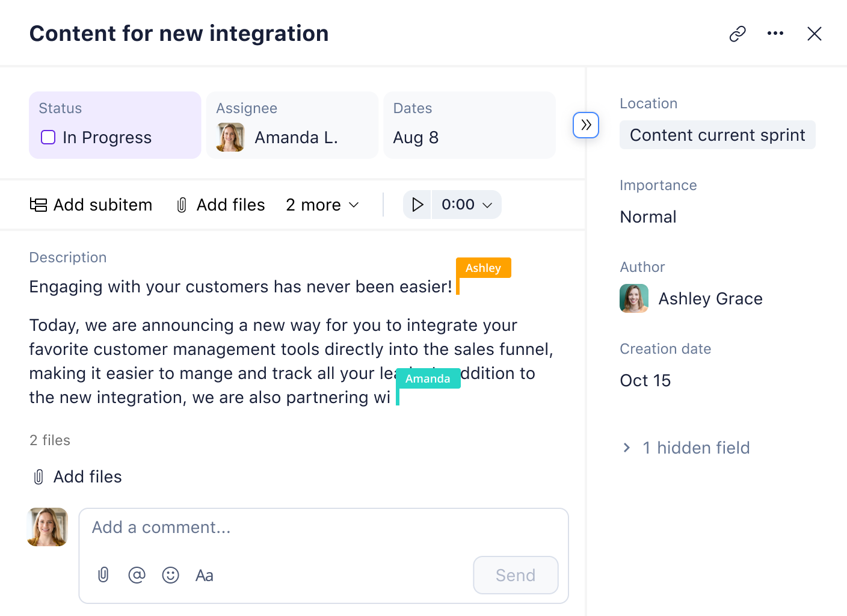Click the Aug 8 dates field
Viewport: 847px width, 616px height.
tap(416, 137)
